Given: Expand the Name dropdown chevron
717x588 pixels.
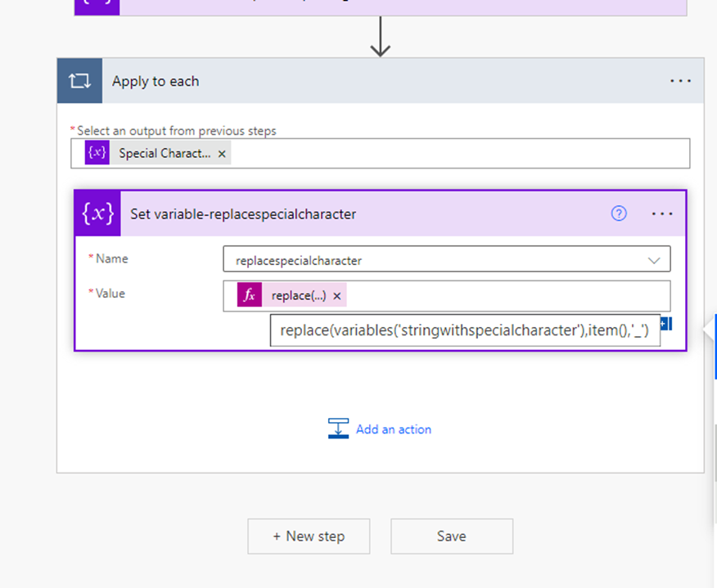Looking at the screenshot, I should click(654, 260).
